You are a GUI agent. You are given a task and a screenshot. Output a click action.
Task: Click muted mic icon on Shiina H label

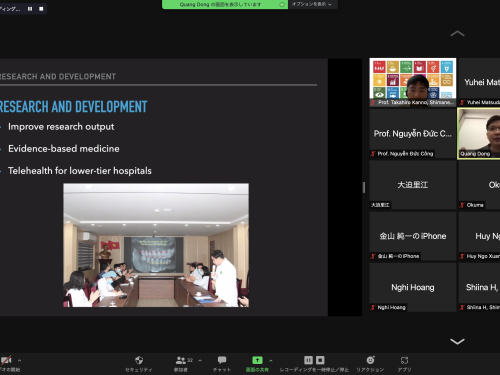click(462, 307)
